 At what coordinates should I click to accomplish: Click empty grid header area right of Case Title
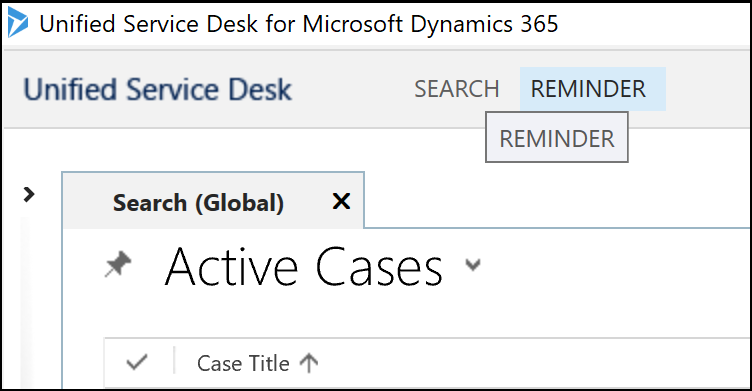pos(535,363)
